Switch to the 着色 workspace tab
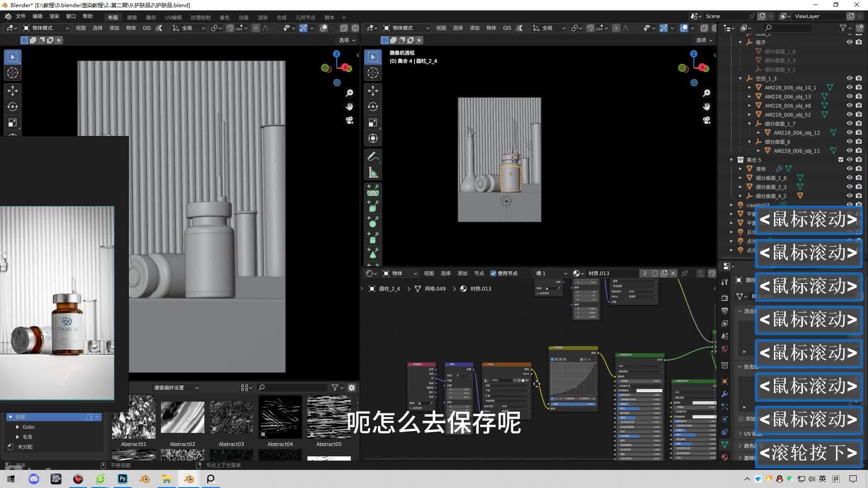The width and height of the screenshot is (868, 488). pyautogui.click(x=225, y=18)
